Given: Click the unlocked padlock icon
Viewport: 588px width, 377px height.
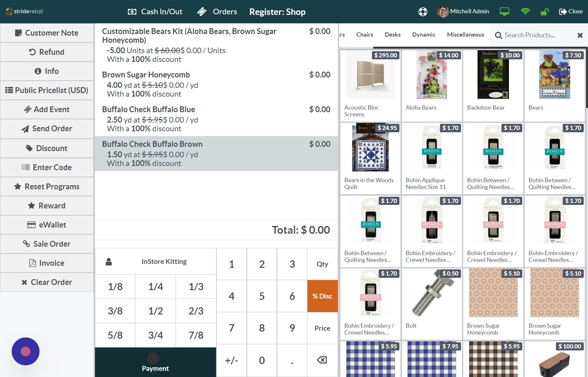Looking at the screenshot, I should (x=544, y=12).
